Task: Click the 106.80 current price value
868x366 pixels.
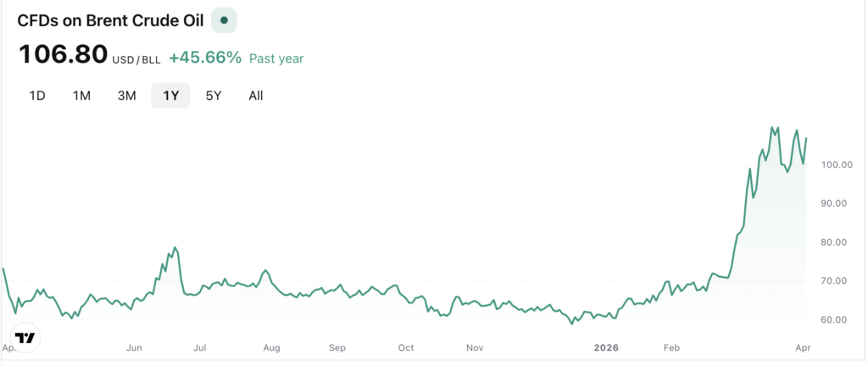Action: (x=64, y=56)
